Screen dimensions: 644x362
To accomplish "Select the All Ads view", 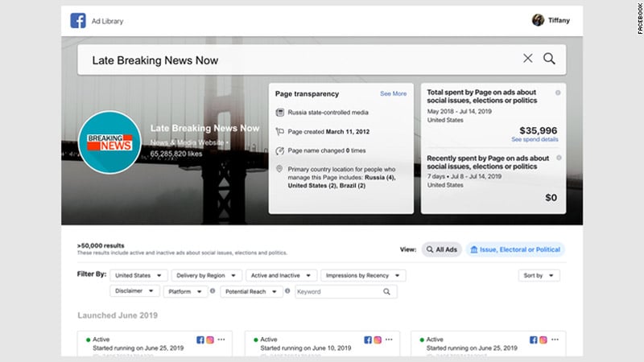I will [441, 249].
